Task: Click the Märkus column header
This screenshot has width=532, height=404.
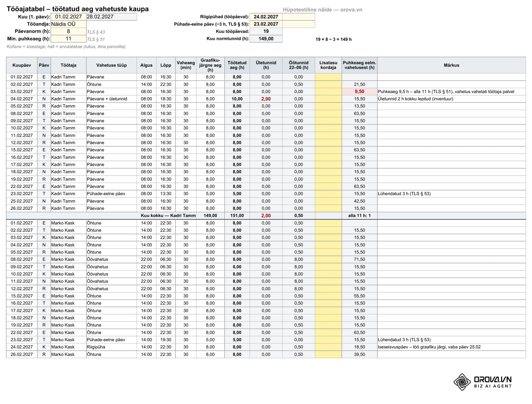Action: 452,65
